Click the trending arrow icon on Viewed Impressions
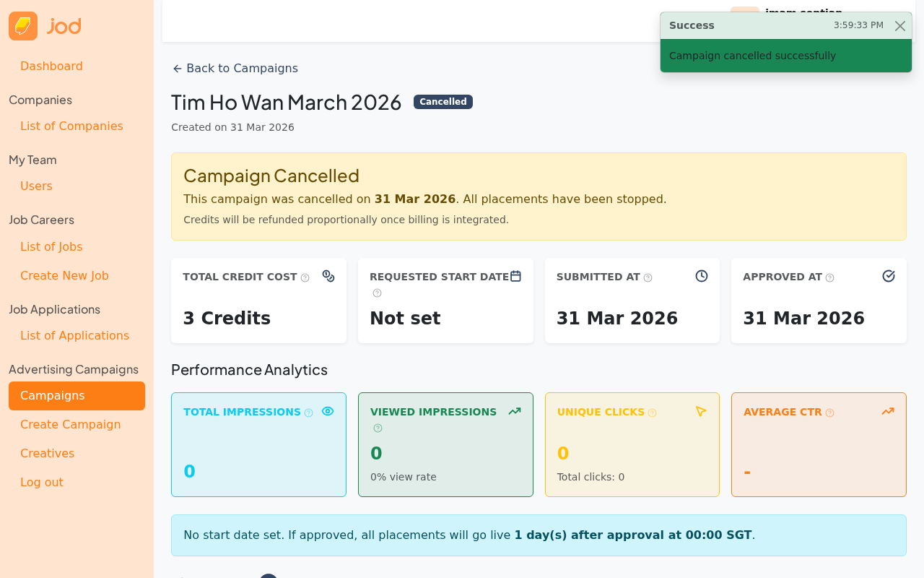Viewport: 924px width, 578px height. pyautogui.click(x=513, y=410)
